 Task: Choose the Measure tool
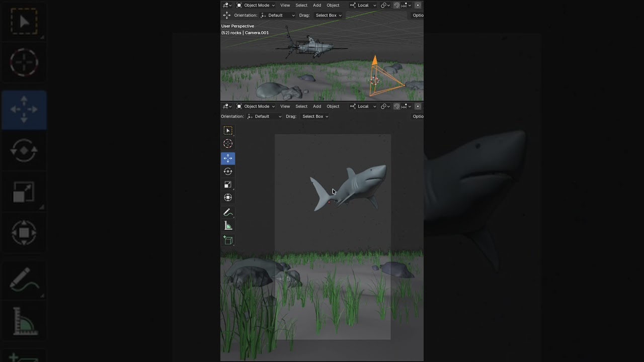coord(228,226)
